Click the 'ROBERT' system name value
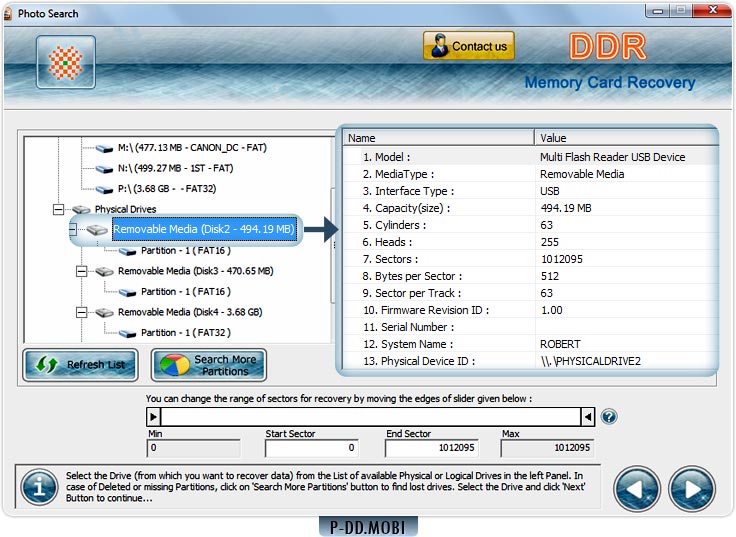Viewport: 736px width, 537px height. click(560, 344)
